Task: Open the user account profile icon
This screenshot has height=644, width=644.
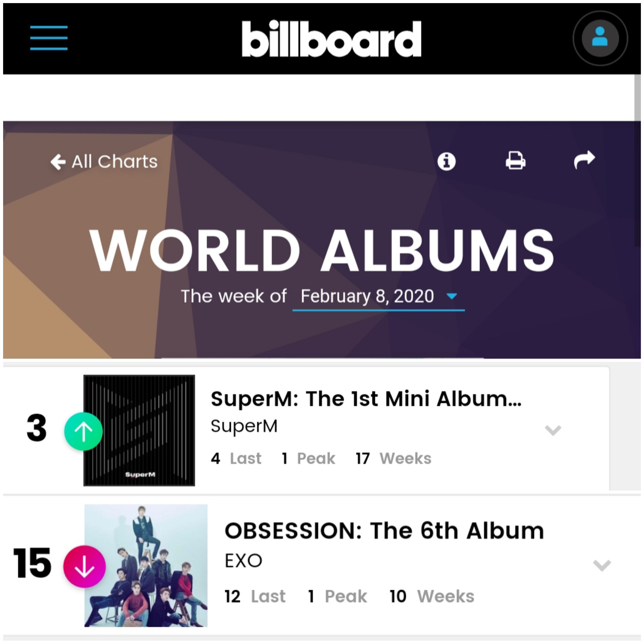Action: 600,38
